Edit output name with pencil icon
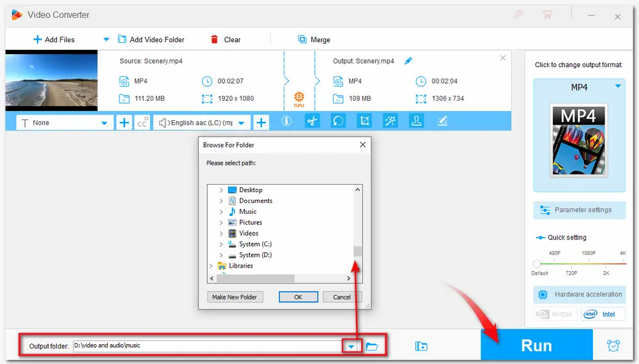Viewport: 639px width, 364px height. point(408,61)
